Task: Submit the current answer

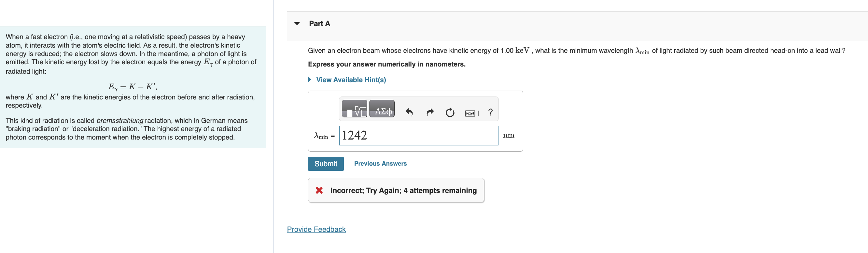Action: pyautogui.click(x=326, y=164)
